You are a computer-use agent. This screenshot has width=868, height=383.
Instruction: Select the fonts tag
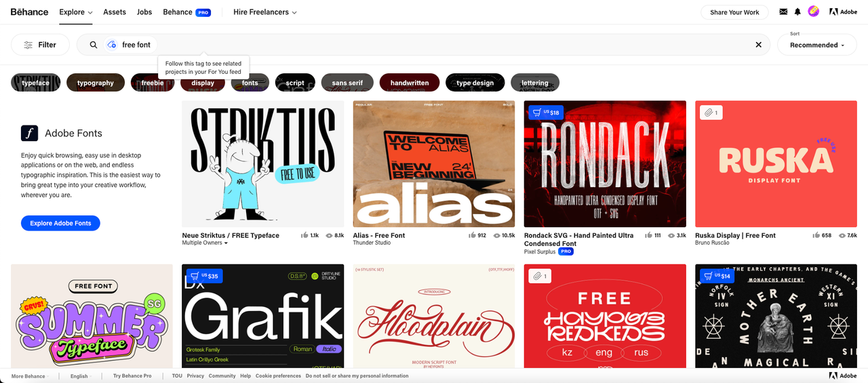(x=250, y=83)
